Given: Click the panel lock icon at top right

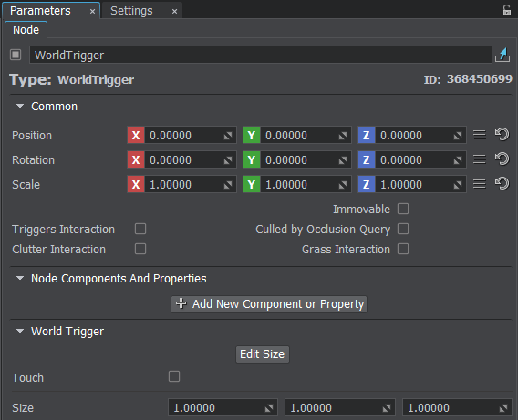Looking at the screenshot, I should point(507,10).
